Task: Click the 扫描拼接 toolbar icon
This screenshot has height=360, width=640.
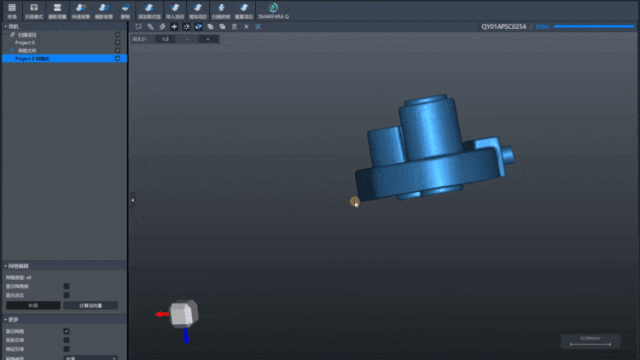Action: coord(221,11)
